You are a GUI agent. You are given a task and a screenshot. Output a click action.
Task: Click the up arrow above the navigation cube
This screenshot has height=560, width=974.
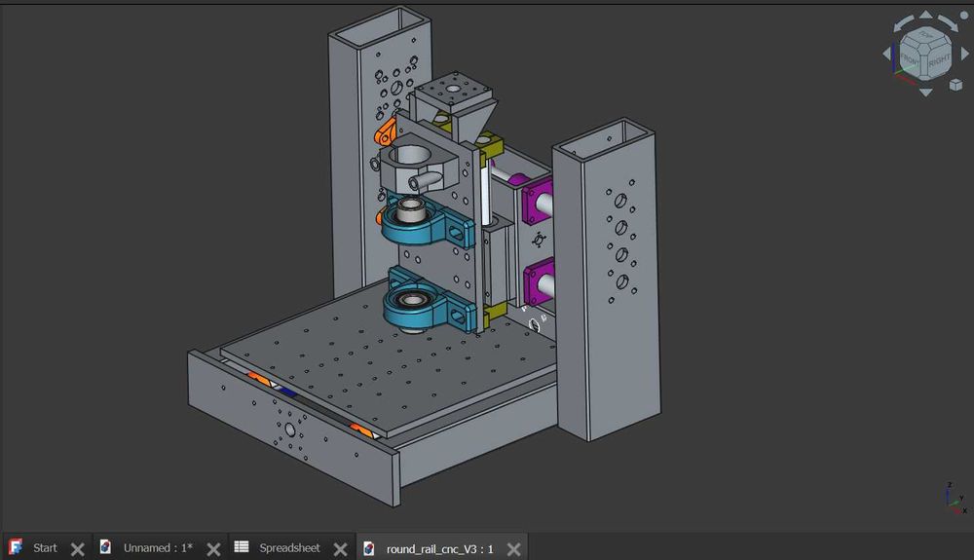(925, 15)
